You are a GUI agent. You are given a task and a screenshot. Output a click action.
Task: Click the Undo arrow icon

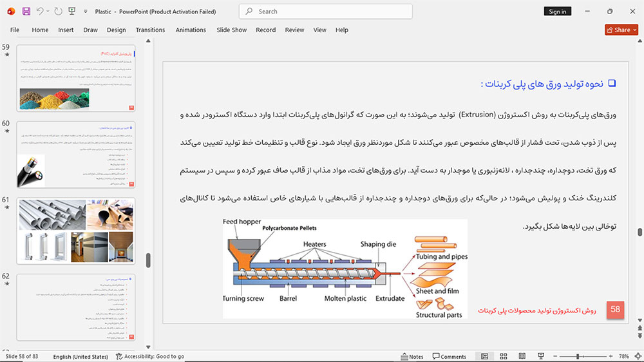(39, 12)
